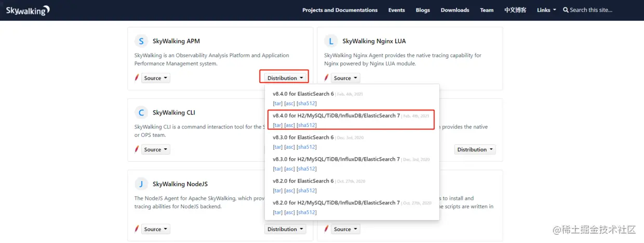This screenshot has height=243, width=644.
Task: Open asc for v8.4.0 ElasticSearch 6
Action: [290, 104]
